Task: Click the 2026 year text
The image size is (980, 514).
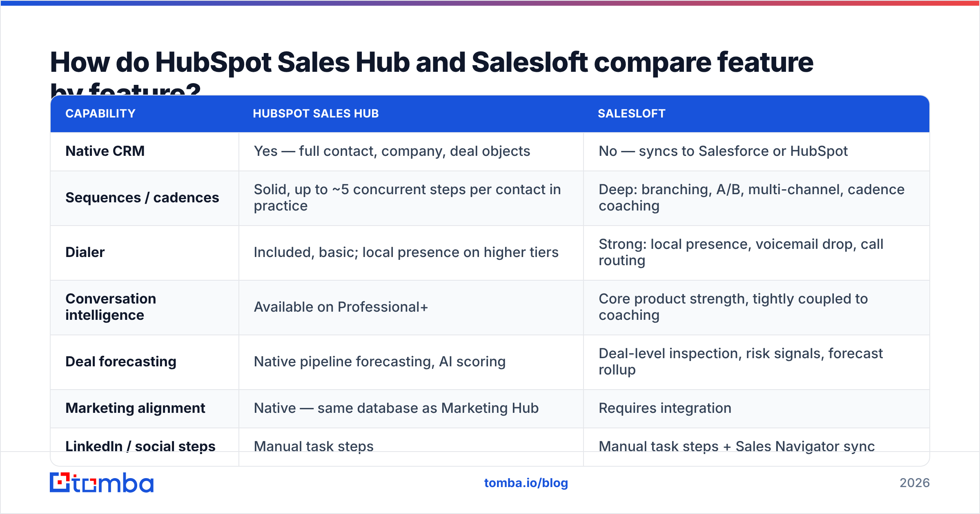Action: (x=915, y=483)
